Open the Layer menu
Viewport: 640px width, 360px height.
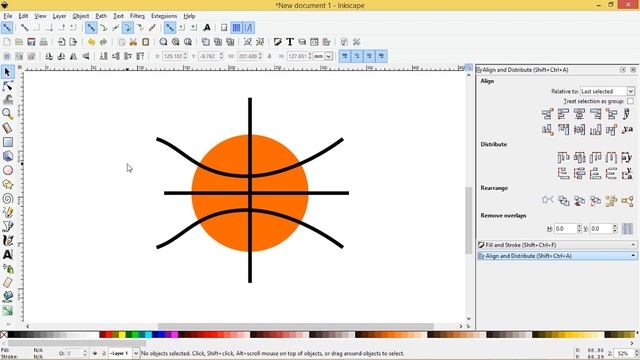(x=59, y=16)
